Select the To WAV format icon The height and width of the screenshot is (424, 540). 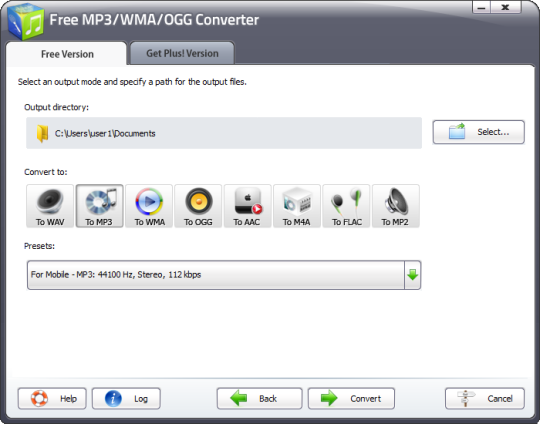pos(50,206)
